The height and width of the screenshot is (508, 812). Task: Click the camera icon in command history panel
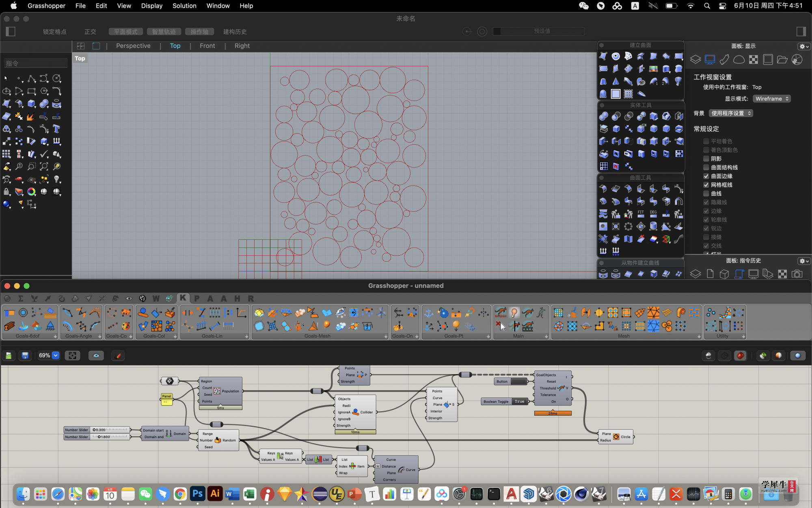click(797, 274)
